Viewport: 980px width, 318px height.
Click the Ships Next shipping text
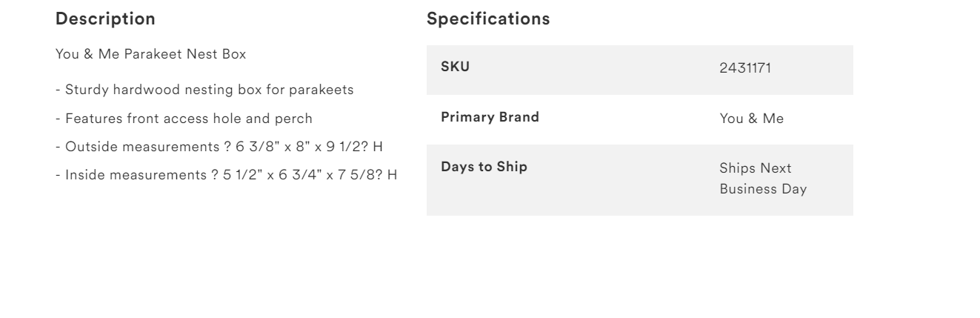(x=755, y=168)
